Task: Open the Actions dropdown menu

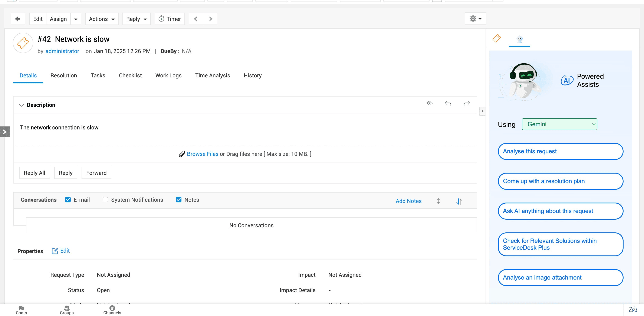Action: pyautogui.click(x=102, y=19)
